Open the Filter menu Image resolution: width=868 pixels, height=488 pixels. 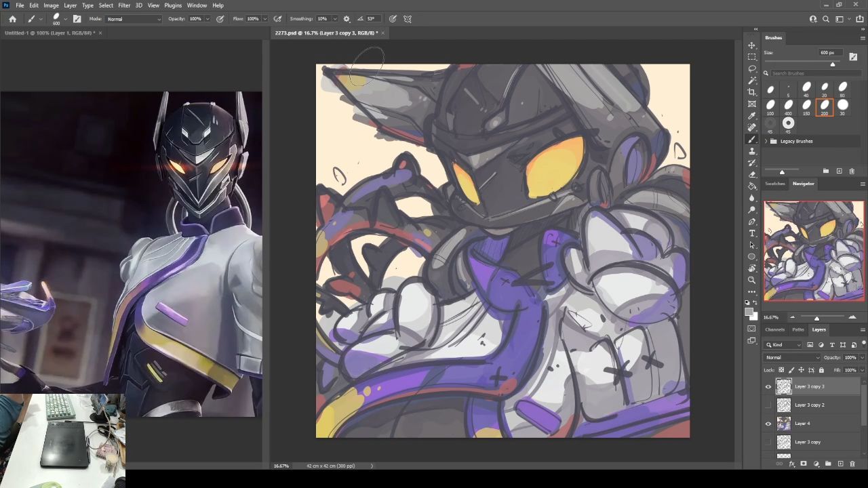[x=124, y=5]
